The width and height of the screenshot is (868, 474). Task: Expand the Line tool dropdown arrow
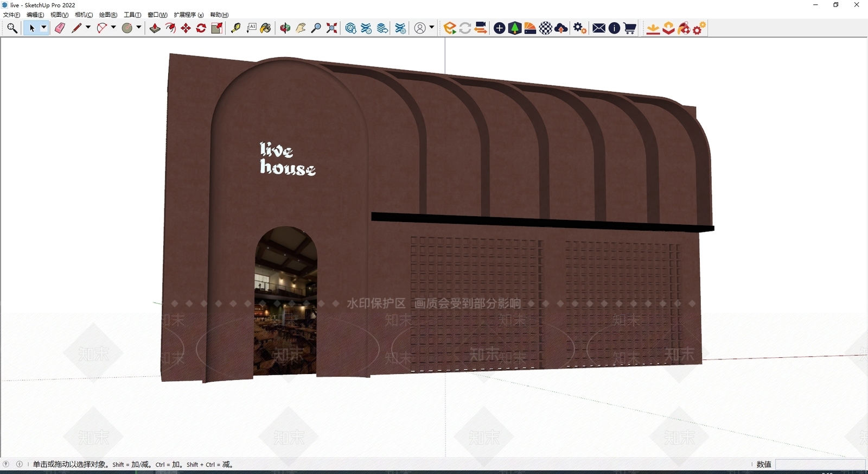[x=88, y=28]
